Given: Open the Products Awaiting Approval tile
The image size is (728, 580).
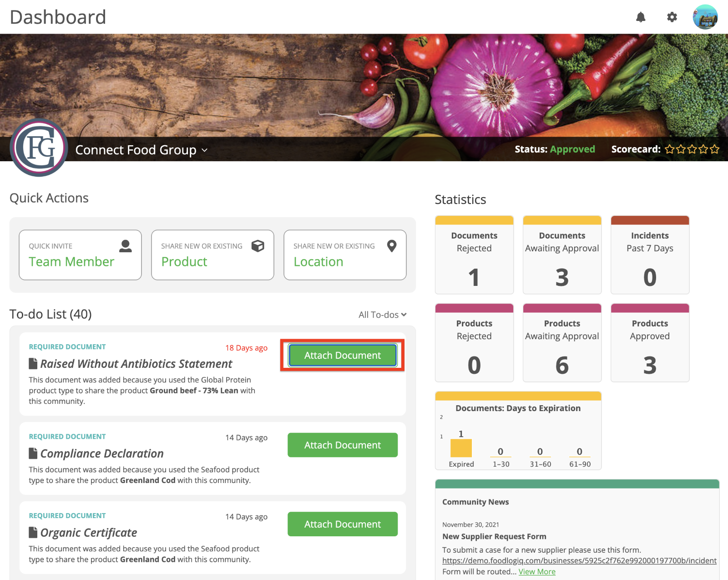Looking at the screenshot, I should coord(562,343).
